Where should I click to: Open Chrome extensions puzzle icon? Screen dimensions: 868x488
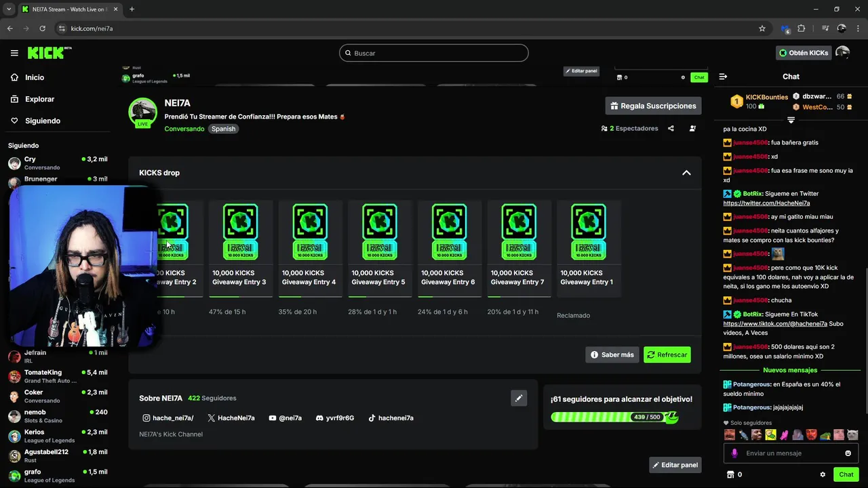click(x=802, y=28)
